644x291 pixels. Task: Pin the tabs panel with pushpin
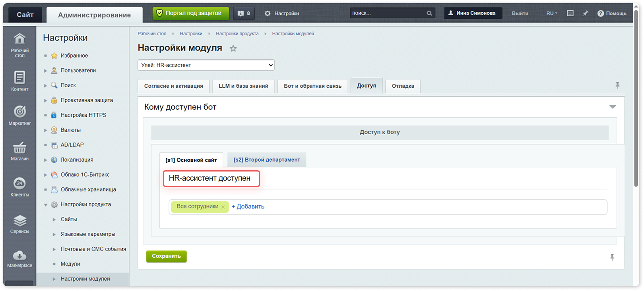coord(617,85)
